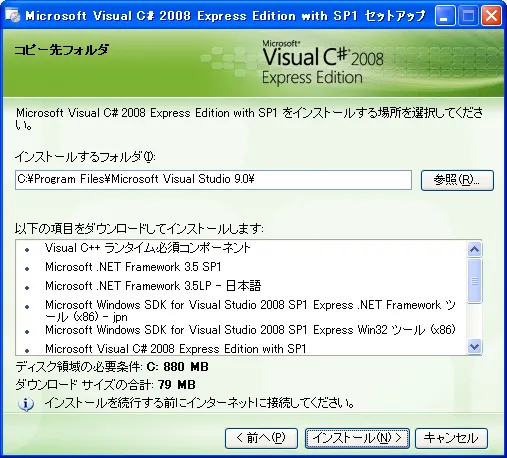
Task: Minimize the setup window
Action: coord(445,16)
